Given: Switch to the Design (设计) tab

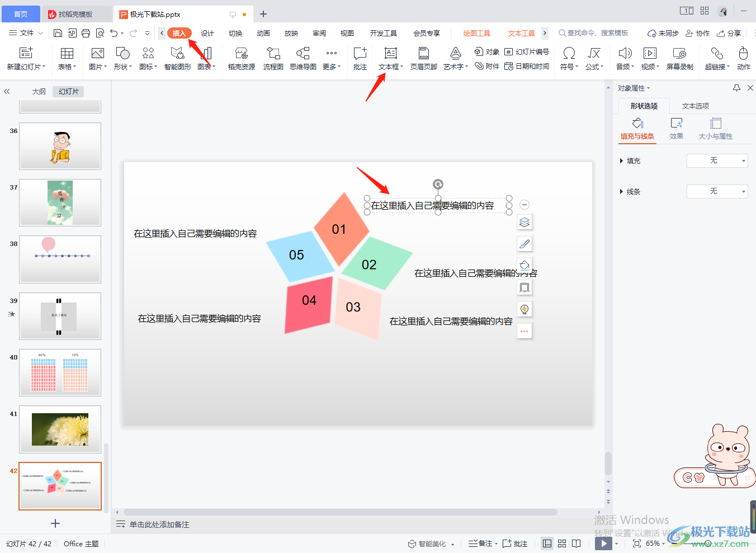Looking at the screenshot, I should [x=207, y=33].
